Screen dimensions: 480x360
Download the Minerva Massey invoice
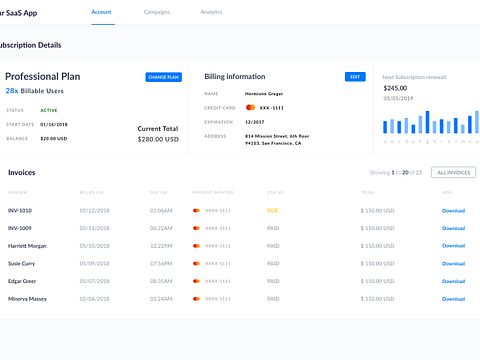click(453, 299)
